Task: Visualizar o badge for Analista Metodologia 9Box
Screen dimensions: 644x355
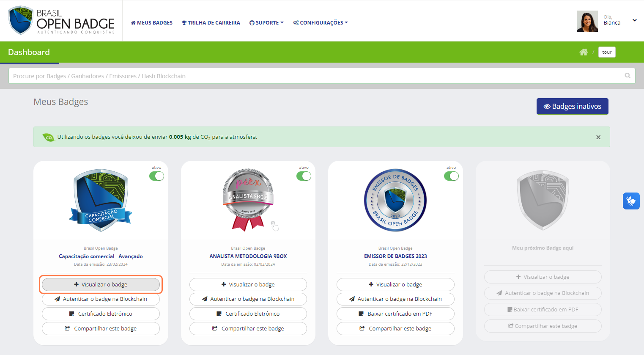Action: tap(248, 284)
